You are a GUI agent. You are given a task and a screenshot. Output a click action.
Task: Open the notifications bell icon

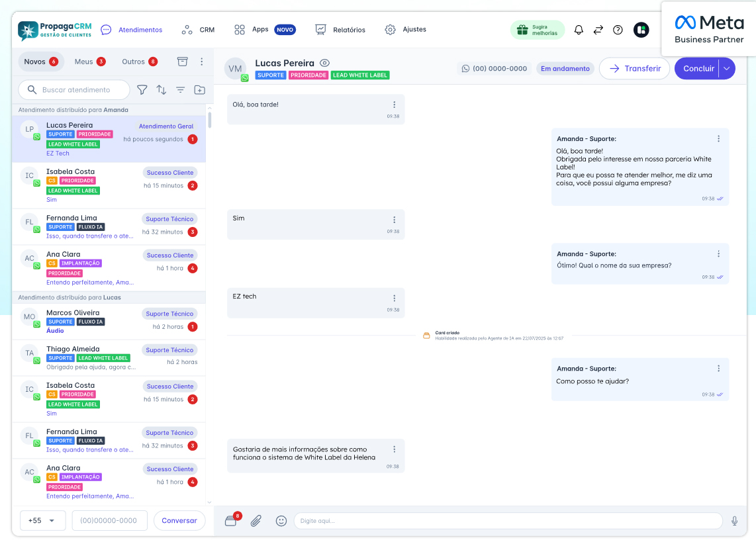tap(579, 30)
